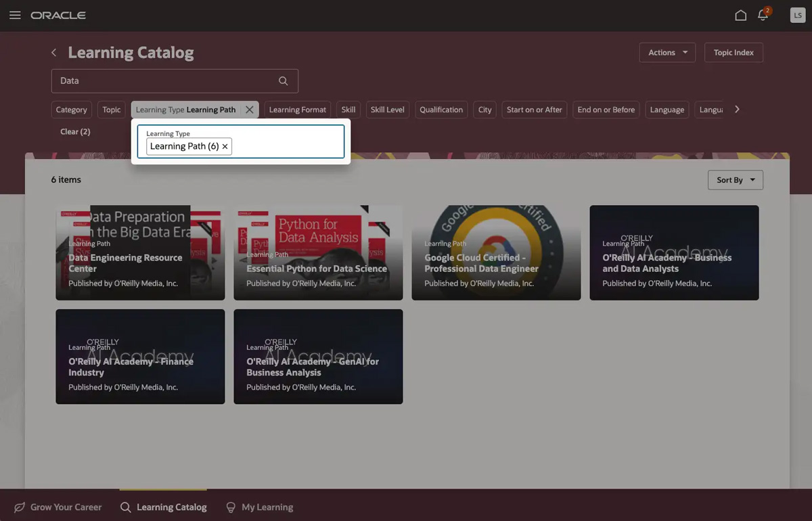
Task: Open the Sort By dropdown
Action: [x=736, y=180]
